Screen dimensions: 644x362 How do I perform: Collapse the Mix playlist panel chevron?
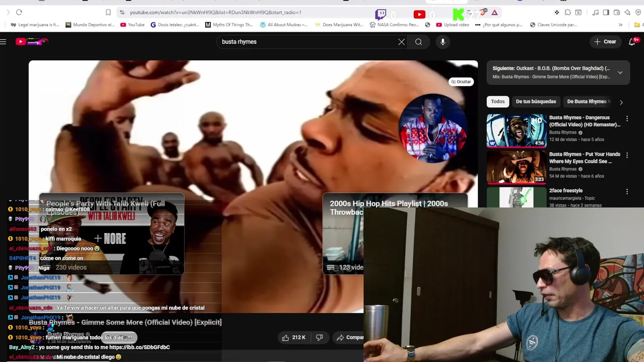(x=620, y=72)
